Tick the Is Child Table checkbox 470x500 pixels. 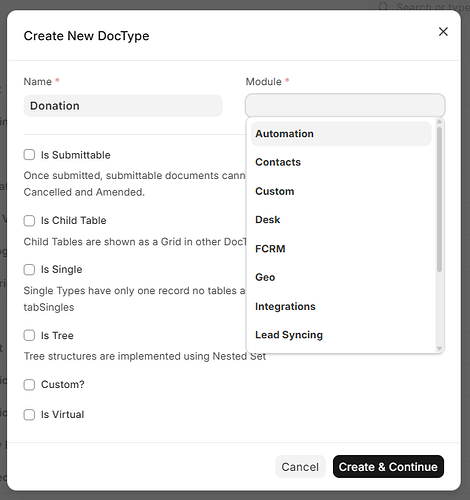pos(29,220)
